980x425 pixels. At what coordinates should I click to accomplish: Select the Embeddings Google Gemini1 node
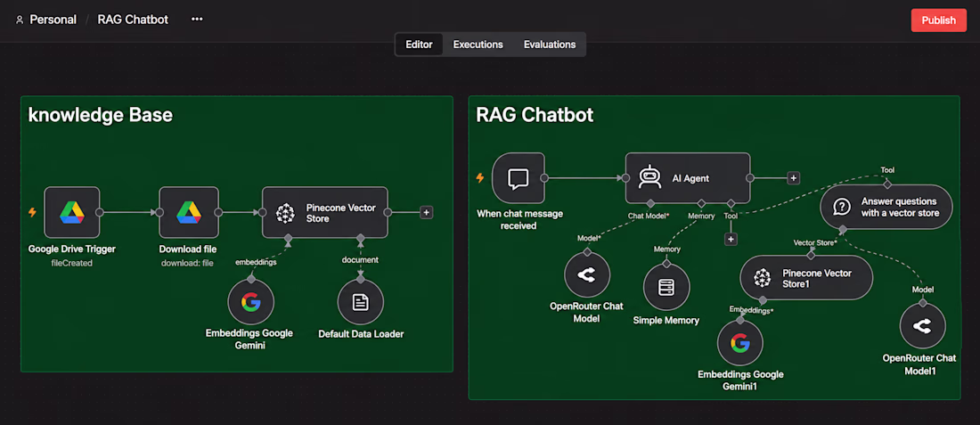(x=740, y=342)
